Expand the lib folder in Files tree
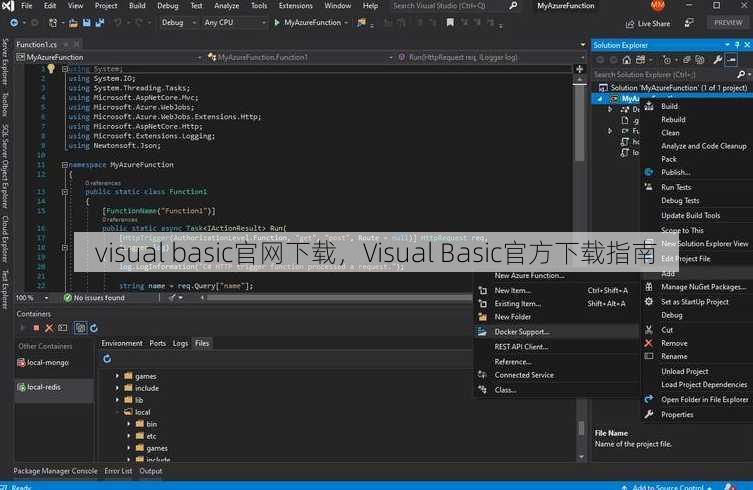Viewport: 753px width, 490px height. pos(117,400)
